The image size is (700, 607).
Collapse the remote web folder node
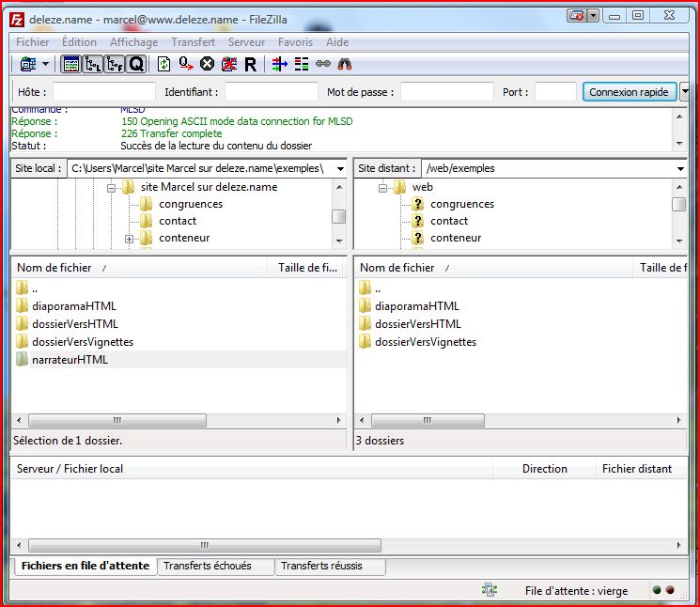pyautogui.click(x=382, y=188)
